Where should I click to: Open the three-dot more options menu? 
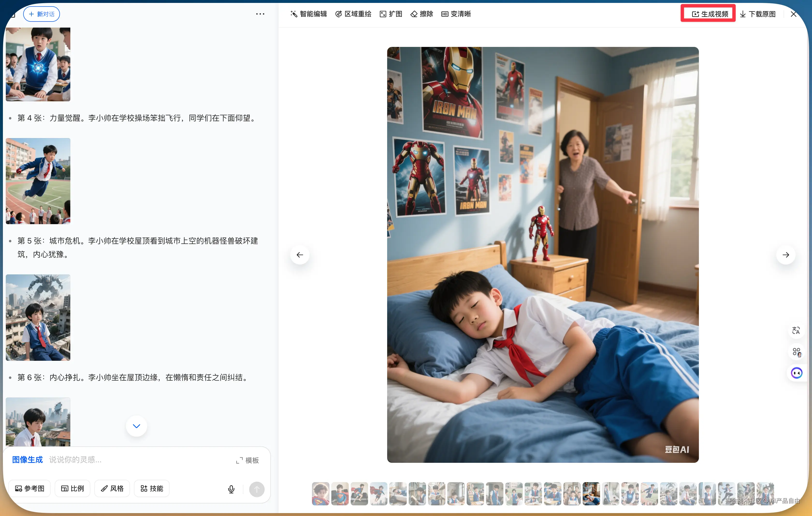(x=260, y=14)
